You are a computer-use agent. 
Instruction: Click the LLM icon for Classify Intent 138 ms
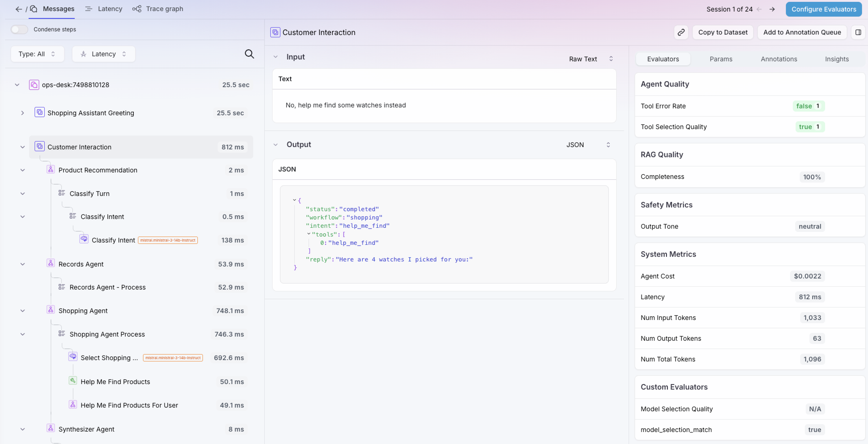(x=84, y=239)
